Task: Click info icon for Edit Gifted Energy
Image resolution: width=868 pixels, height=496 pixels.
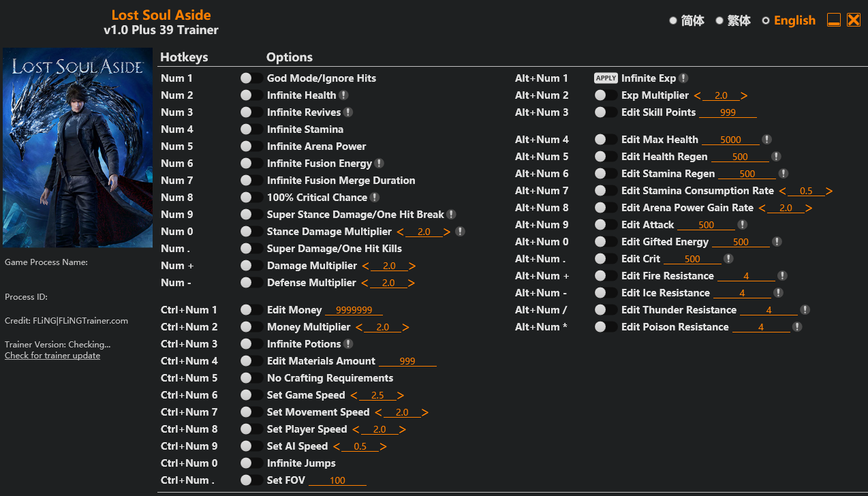Action: (777, 242)
